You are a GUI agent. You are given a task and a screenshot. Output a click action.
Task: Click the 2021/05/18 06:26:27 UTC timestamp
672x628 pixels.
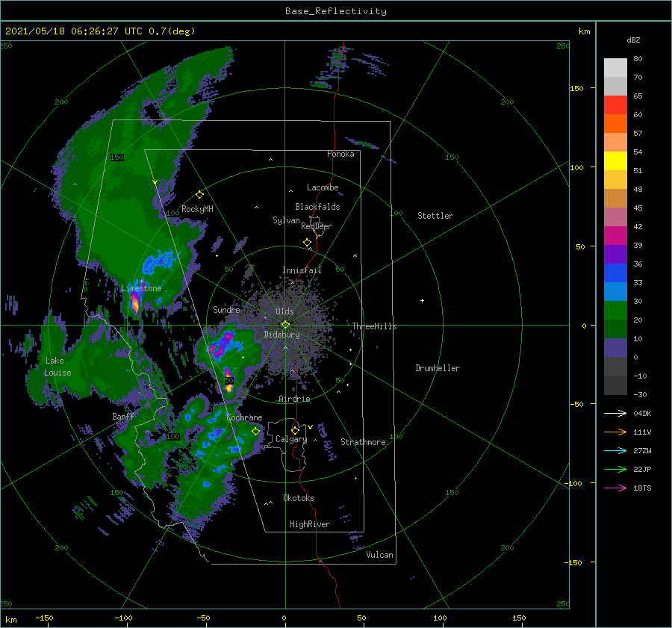(x=74, y=31)
